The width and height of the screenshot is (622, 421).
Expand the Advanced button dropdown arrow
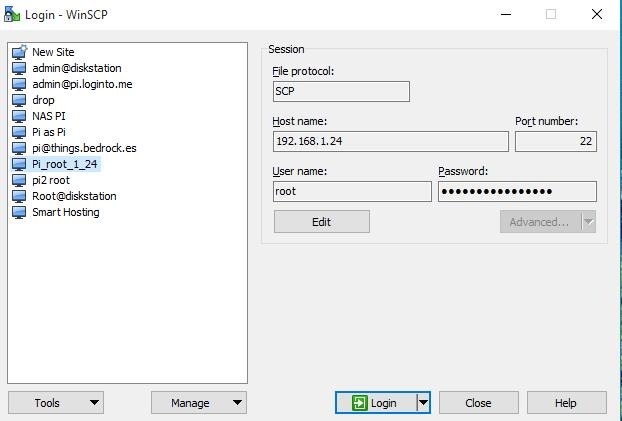point(588,222)
